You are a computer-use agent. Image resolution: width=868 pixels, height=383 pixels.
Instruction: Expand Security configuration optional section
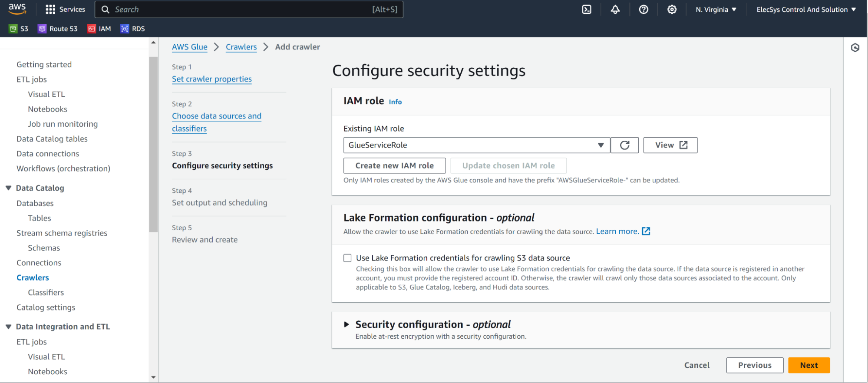(x=346, y=324)
